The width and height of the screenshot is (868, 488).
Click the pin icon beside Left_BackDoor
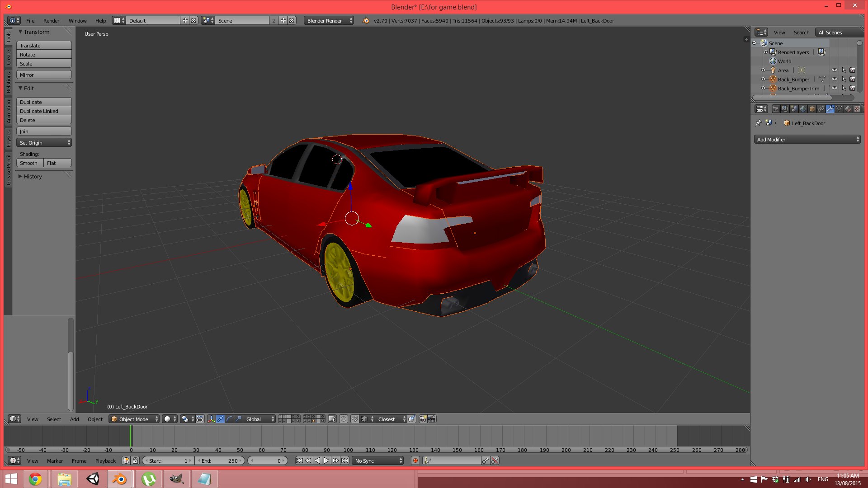click(758, 123)
